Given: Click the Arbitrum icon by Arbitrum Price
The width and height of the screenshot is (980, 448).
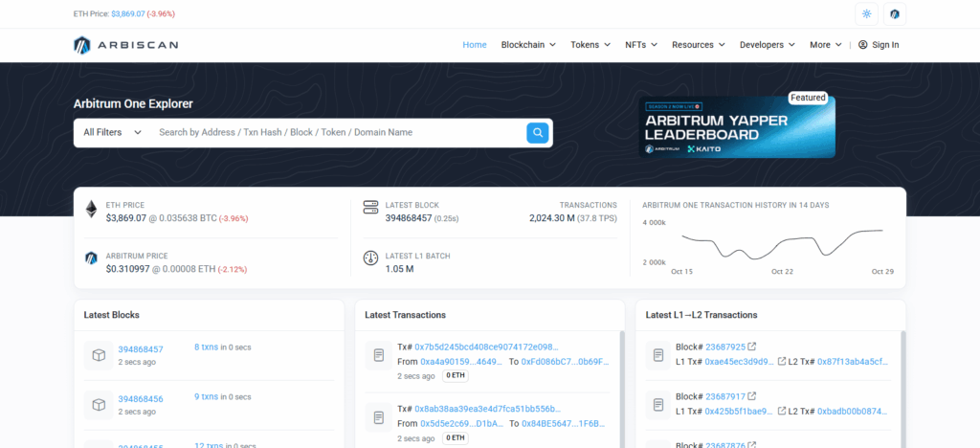Looking at the screenshot, I should (91, 258).
